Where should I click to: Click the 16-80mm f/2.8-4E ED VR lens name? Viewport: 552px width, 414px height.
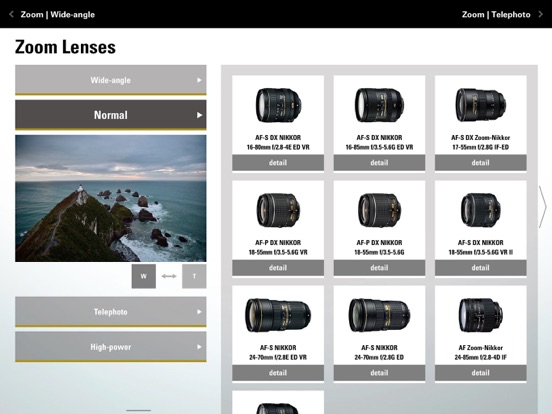pos(278,142)
